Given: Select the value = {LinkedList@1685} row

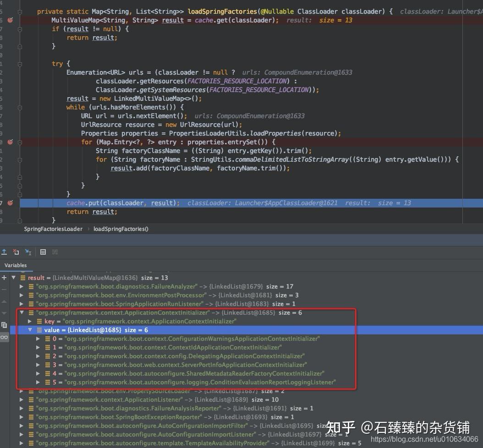Looking at the screenshot, I should 247,330.
